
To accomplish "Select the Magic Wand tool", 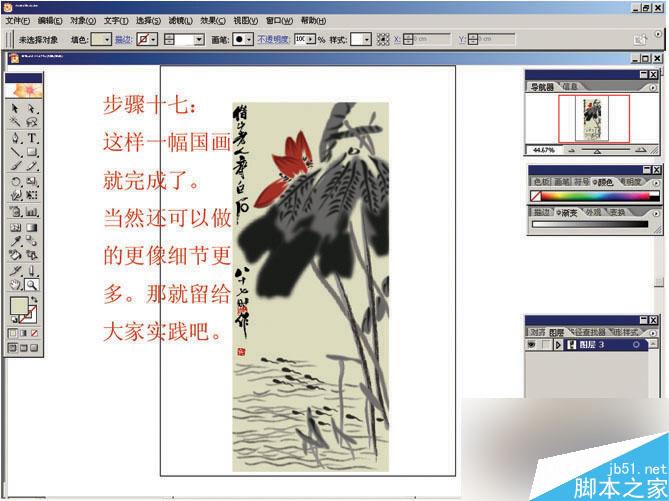I will (15, 122).
